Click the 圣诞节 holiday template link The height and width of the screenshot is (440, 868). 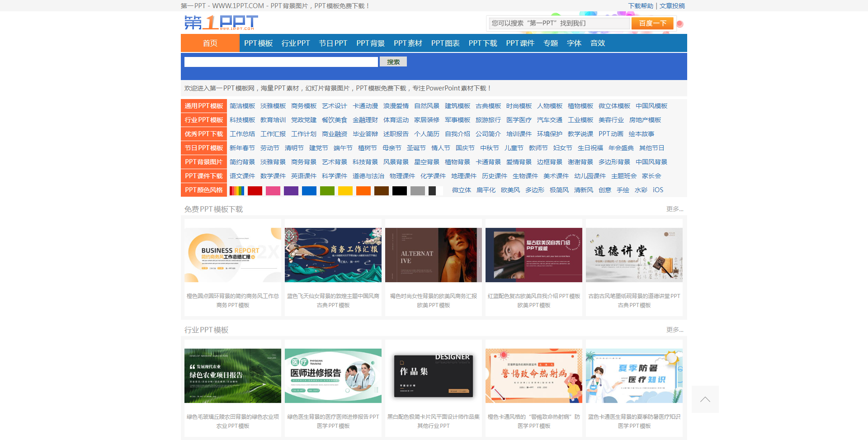[x=416, y=147]
